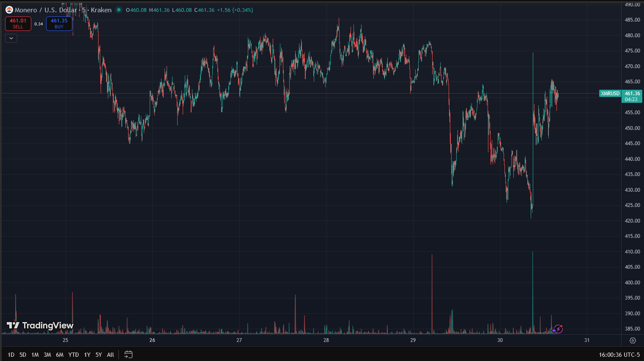Click the 400.00 price axis label
Viewport: 644px width, 361px height.
(x=632, y=283)
